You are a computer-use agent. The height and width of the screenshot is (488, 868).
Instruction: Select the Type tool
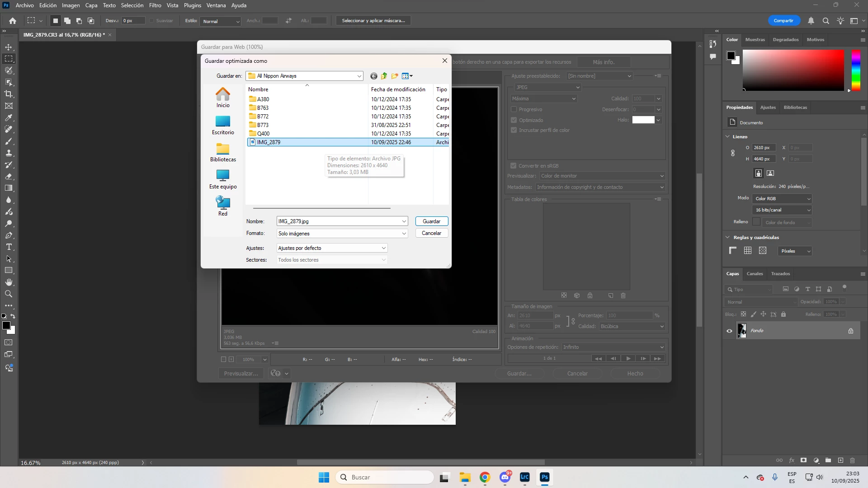coord(9,247)
